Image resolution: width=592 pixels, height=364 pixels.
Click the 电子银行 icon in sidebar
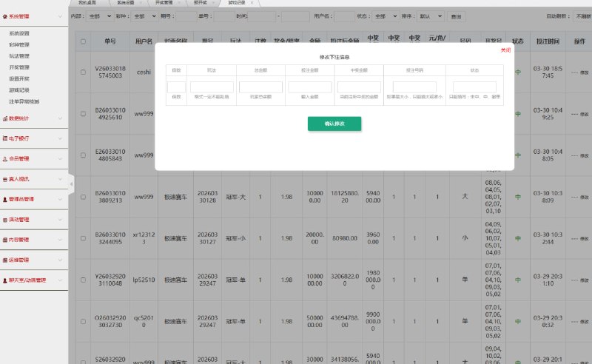click(x=4, y=138)
